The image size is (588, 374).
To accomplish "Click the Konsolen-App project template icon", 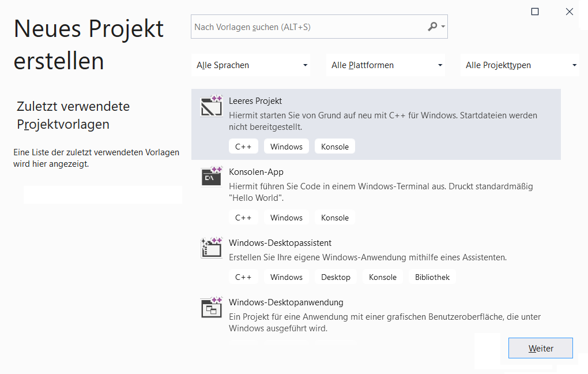I will [211, 177].
